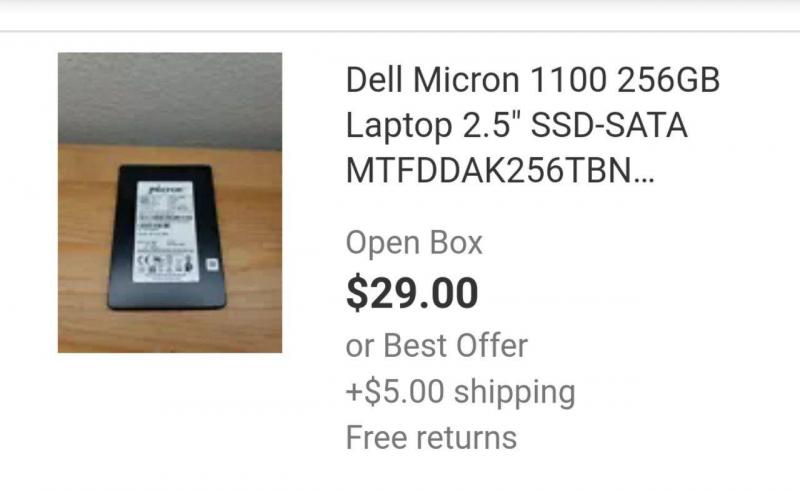Open the Dell Micron 1100 256GB listing title

(533, 125)
